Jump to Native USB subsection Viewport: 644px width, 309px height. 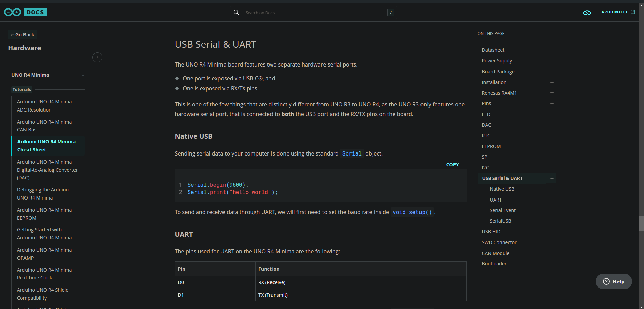point(502,189)
